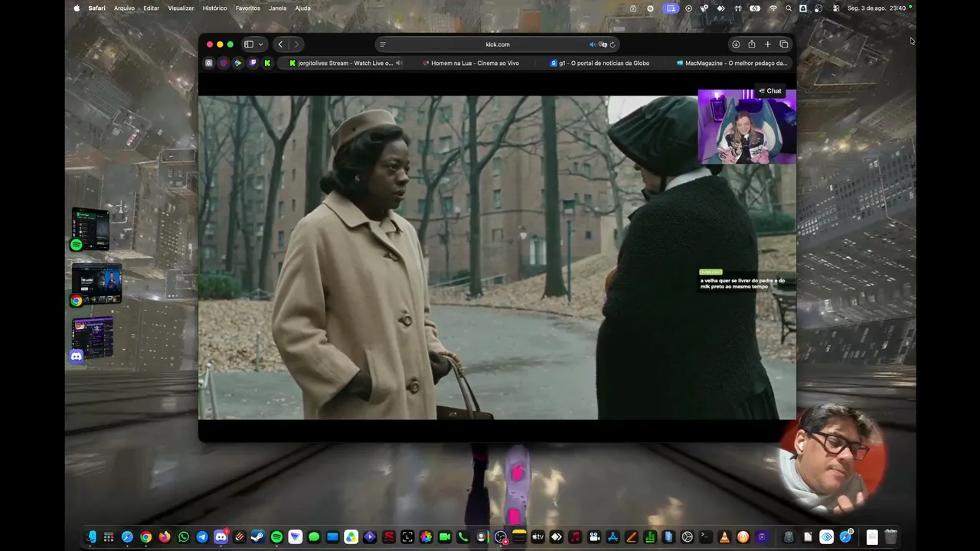The image size is (980, 551).
Task: Open Apple TV from the Dock
Action: [x=537, y=537]
